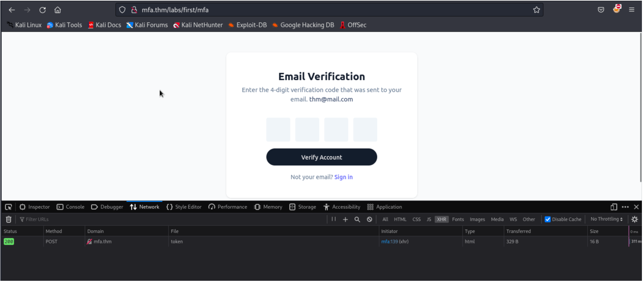Screen dimensions: 644x286
Task: Open the Firefox hamburger menu
Action: tap(632, 10)
